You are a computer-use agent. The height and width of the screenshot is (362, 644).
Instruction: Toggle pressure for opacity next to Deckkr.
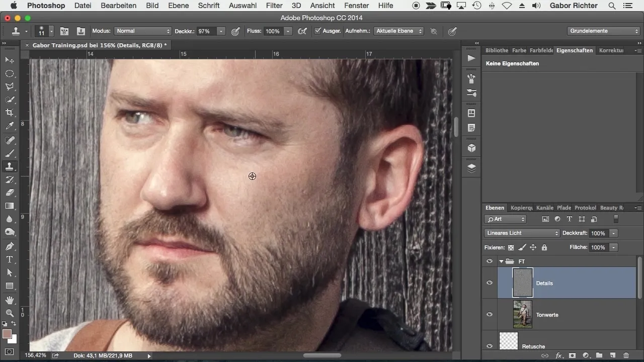click(x=235, y=31)
